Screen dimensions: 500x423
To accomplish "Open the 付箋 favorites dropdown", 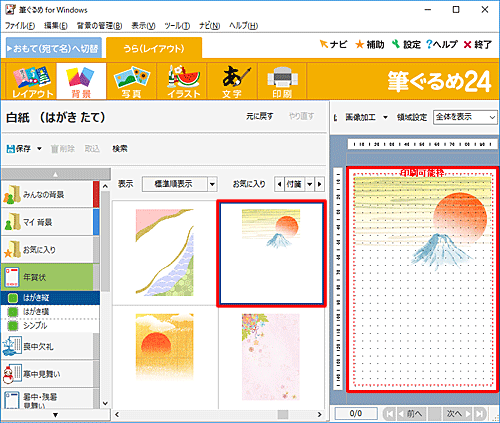I will point(310,184).
